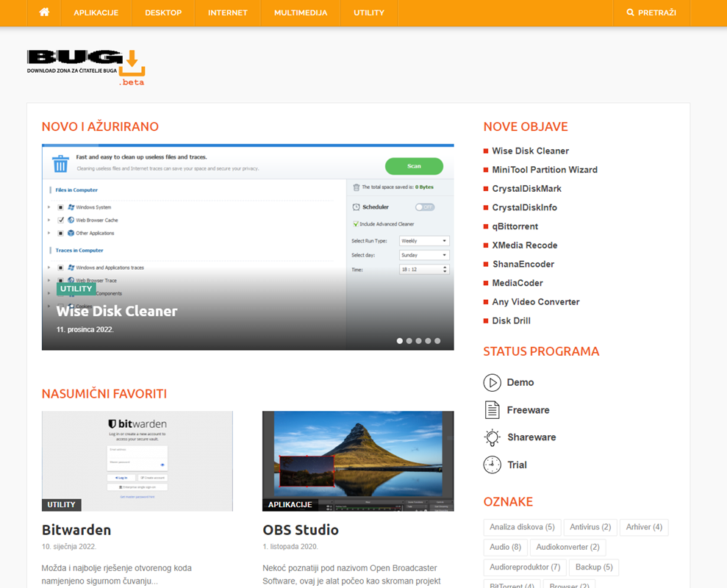Open the Wise Disk Cleaner slide title
The height and width of the screenshot is (588, 727).
(x=117, y=311)
